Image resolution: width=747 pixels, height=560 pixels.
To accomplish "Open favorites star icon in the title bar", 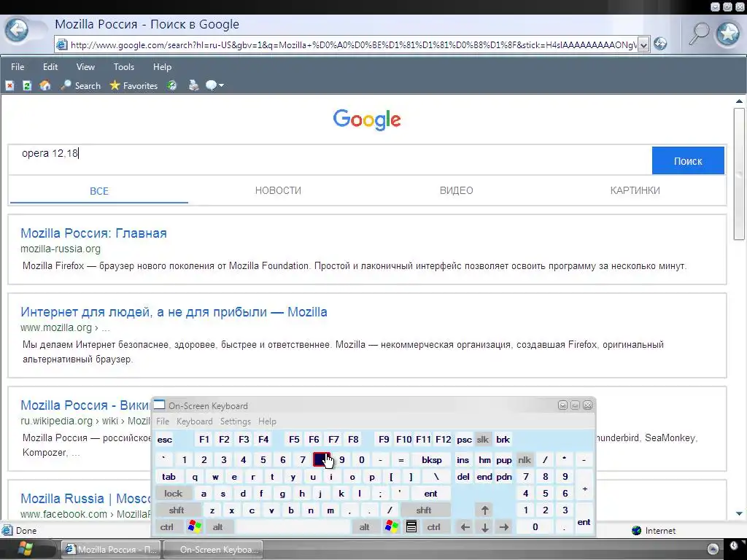I will coord(728,34).
